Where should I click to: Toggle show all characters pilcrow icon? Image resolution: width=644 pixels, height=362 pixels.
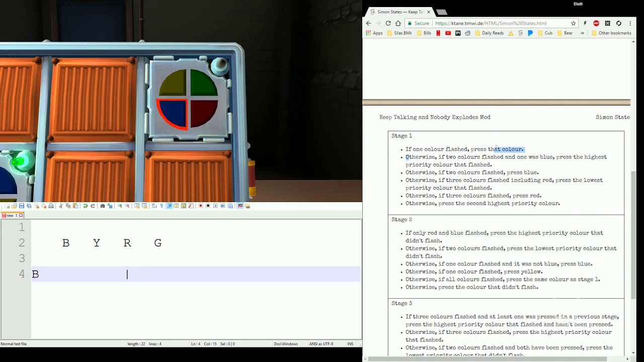(161, 206)
